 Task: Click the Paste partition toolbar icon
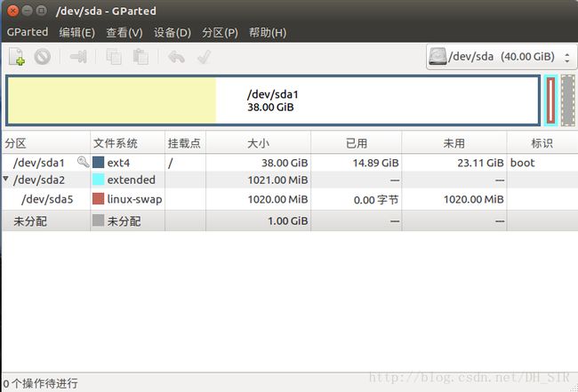[140, 57]
